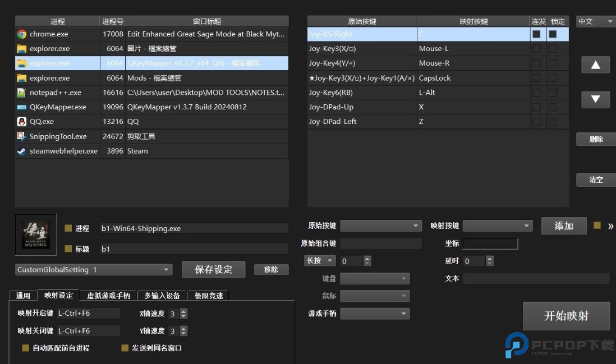The width and height of the screenshot is (616, 364).
Task: Click the folder icon beside Mods - 檔案總管
Action: point(22,78)
